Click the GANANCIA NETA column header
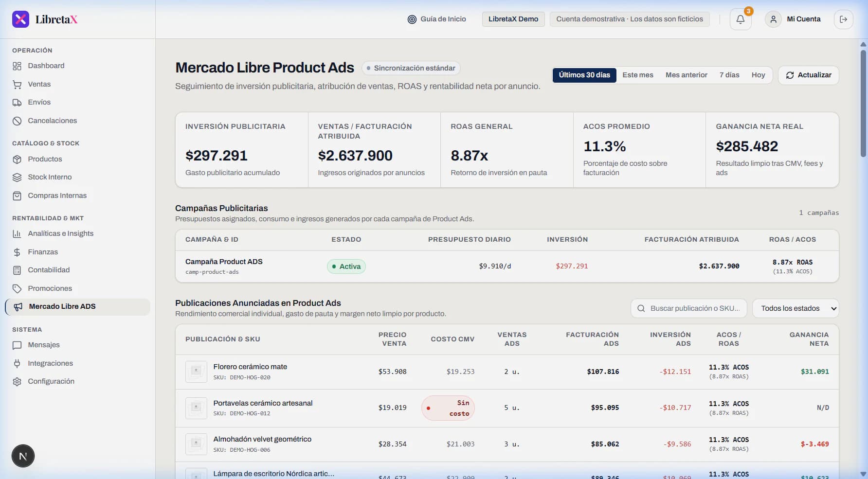 click(x=809, y=339)
